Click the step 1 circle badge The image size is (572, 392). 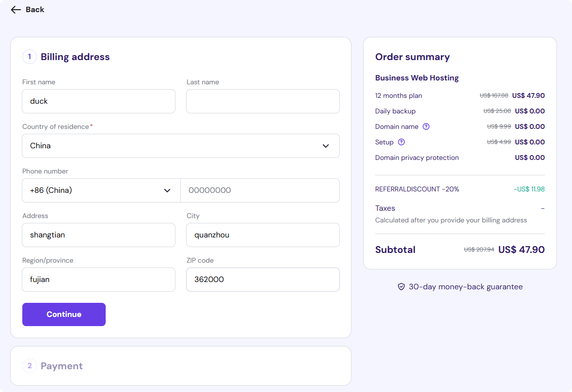pyautogui.click(x=29, y=57)
